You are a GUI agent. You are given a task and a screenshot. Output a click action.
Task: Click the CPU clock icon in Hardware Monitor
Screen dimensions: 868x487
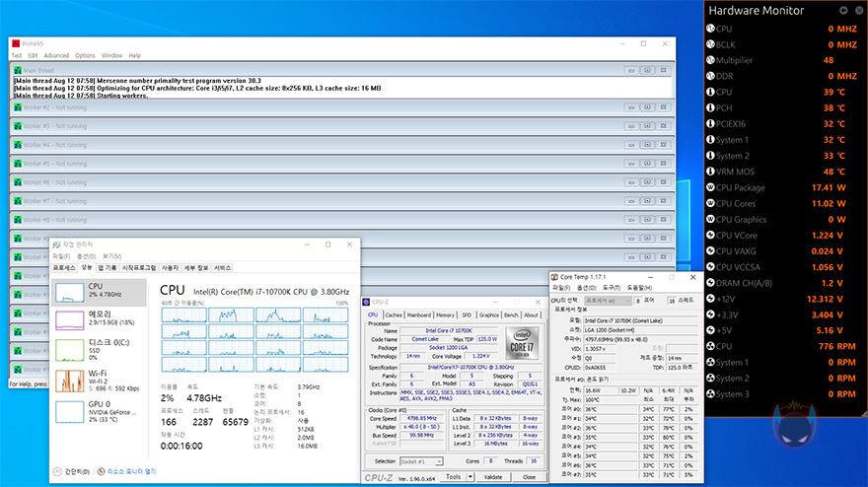click(x=711, y=29)
